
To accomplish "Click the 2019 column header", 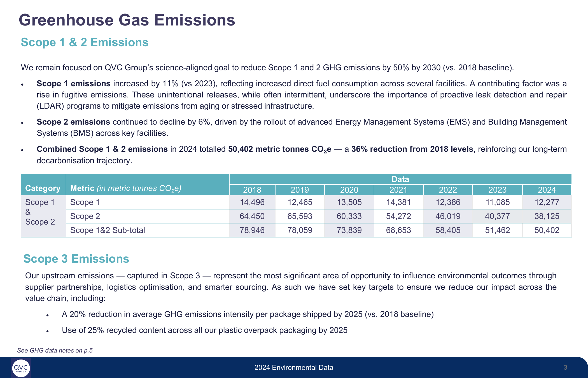I will point(300,190).
